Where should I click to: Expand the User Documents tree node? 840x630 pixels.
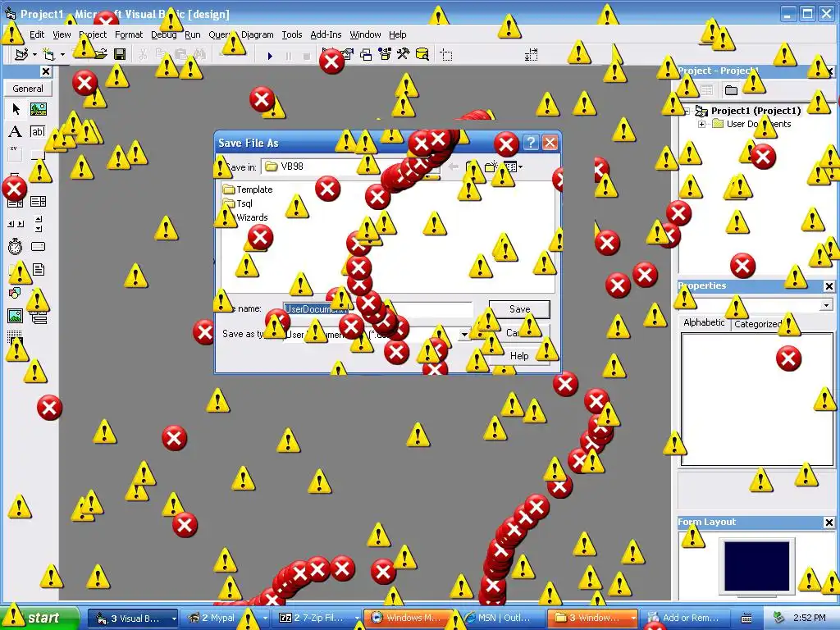tap(702, 125)
